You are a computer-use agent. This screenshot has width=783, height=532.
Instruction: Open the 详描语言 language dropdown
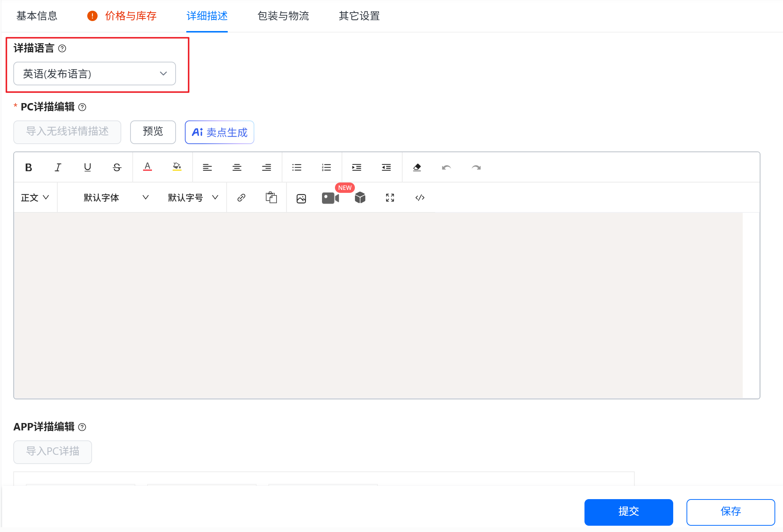coord(94,74)
